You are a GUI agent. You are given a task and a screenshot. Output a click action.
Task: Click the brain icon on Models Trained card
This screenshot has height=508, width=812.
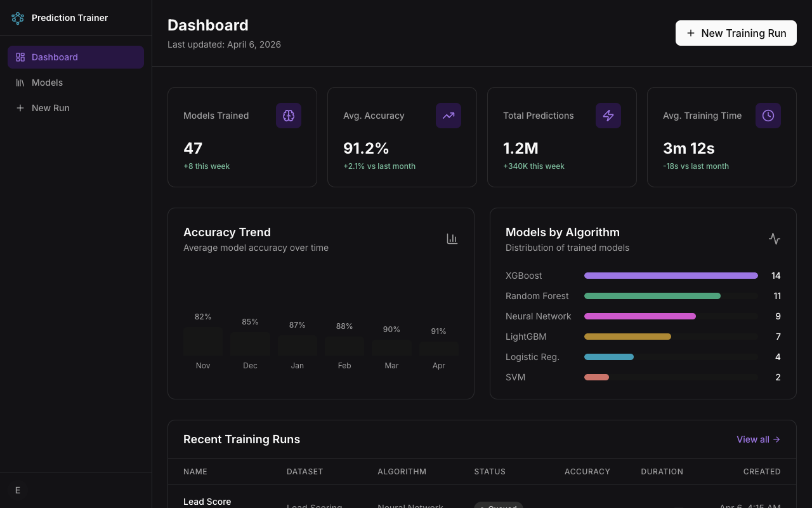[x=289, y=115]
